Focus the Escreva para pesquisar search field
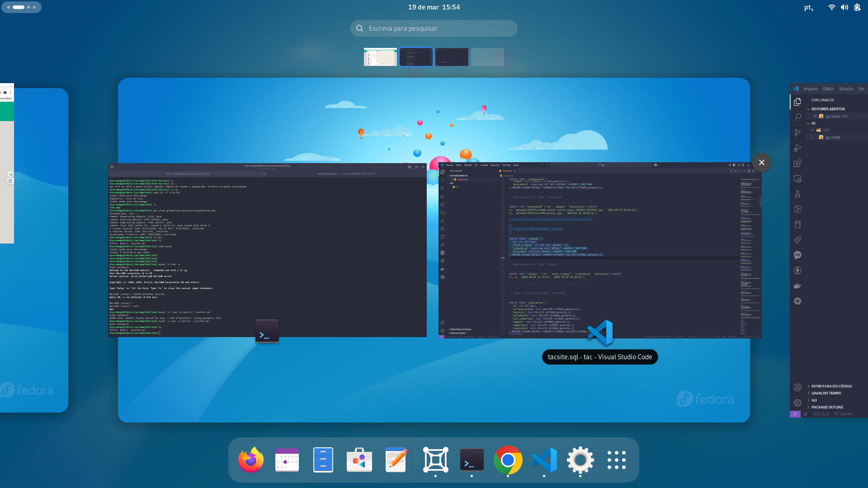The image size is (868, 488). tap(434, 28)
